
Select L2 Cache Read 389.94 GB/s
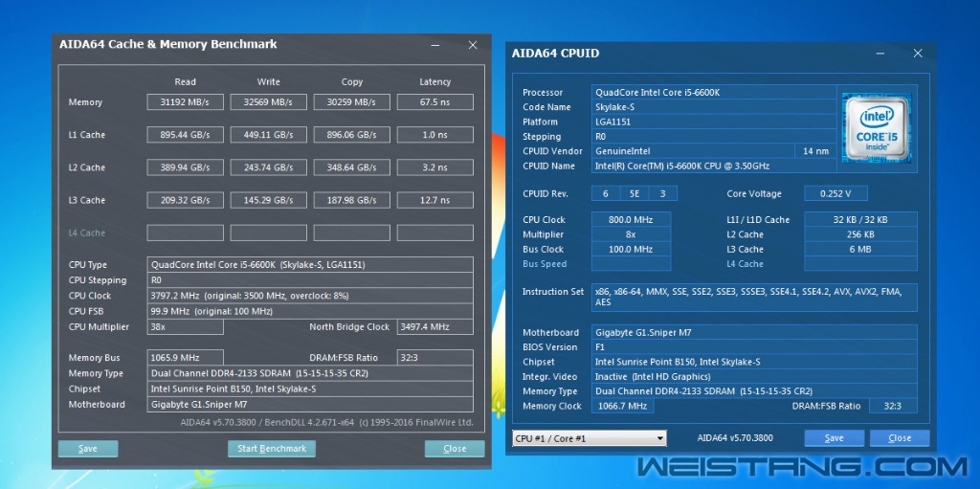185,167
